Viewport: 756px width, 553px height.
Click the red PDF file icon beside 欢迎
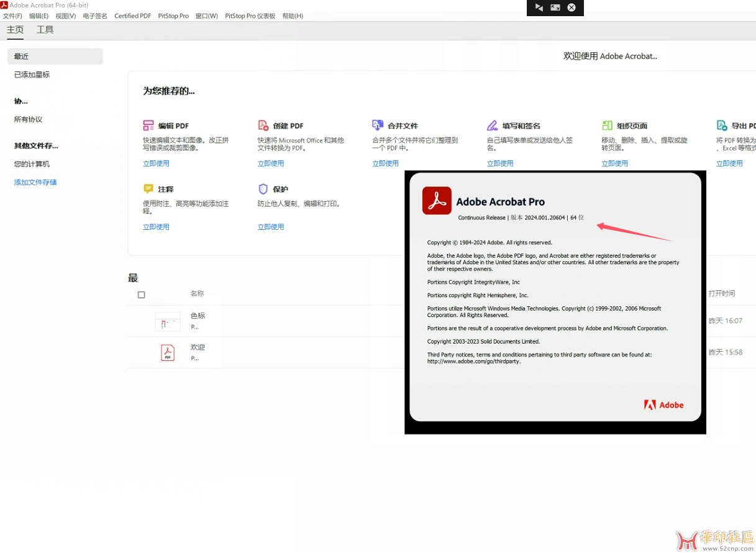click(x=168, y=352)
